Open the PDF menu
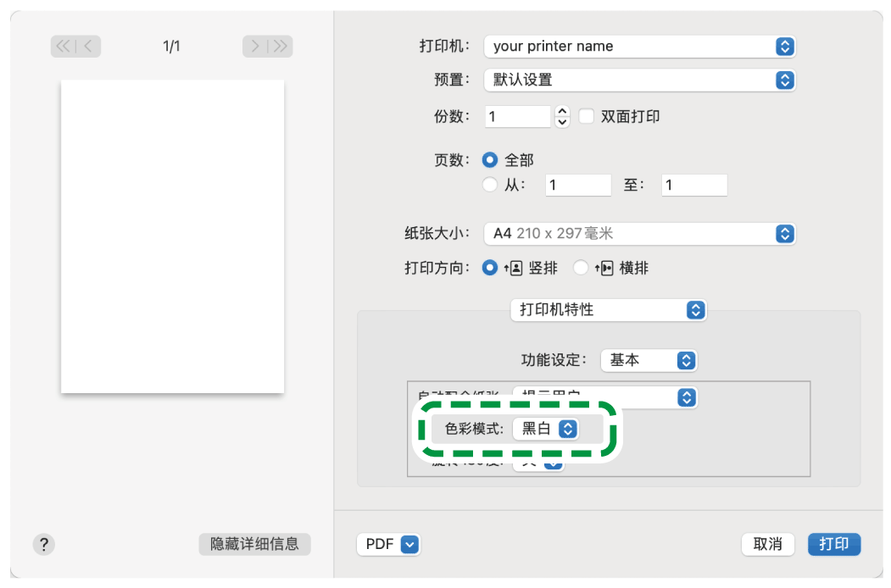This screenshot has width=891, height=588. (x=388, y=544)
